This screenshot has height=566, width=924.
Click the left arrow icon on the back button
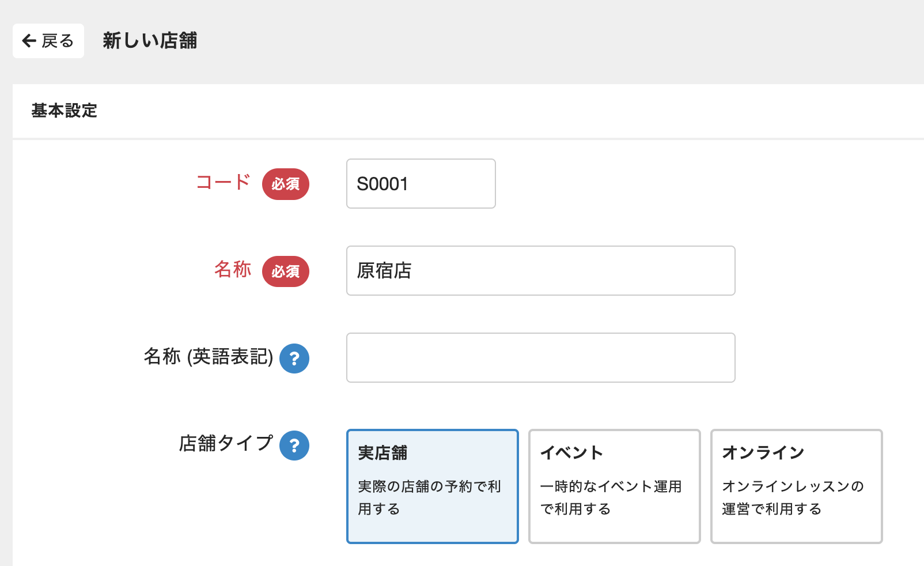29,41
